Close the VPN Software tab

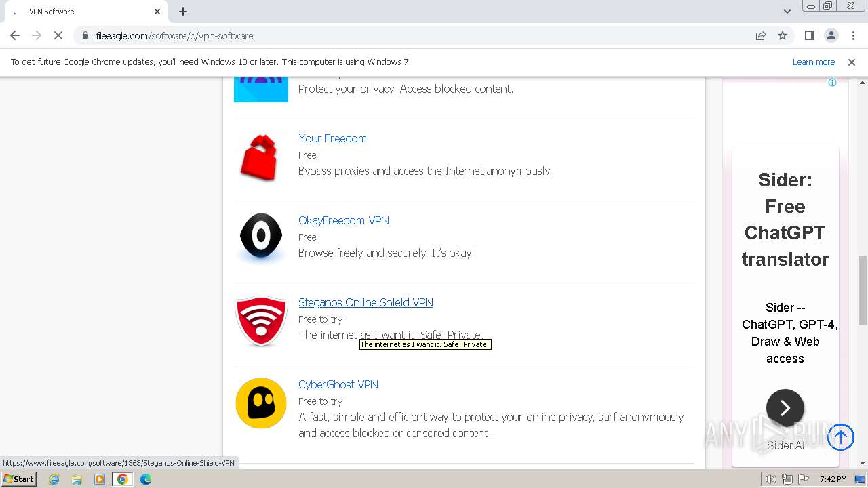157,12
